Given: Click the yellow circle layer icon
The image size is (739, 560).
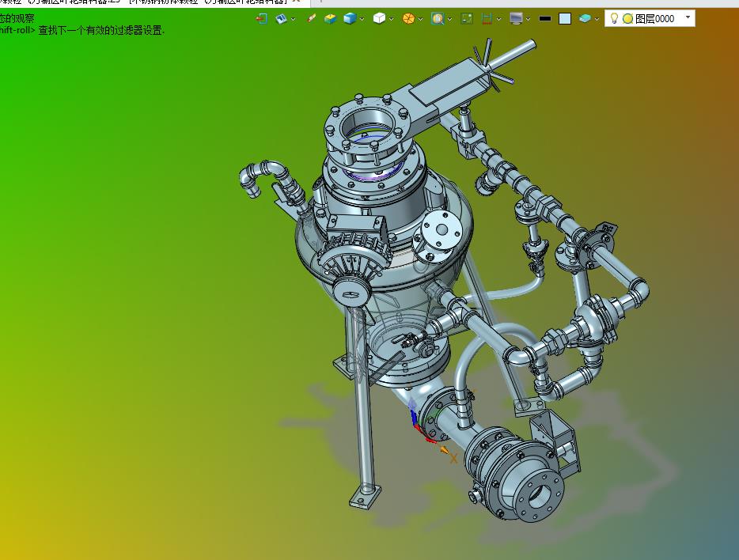Looking at the screenshot, I should point(627,19).
